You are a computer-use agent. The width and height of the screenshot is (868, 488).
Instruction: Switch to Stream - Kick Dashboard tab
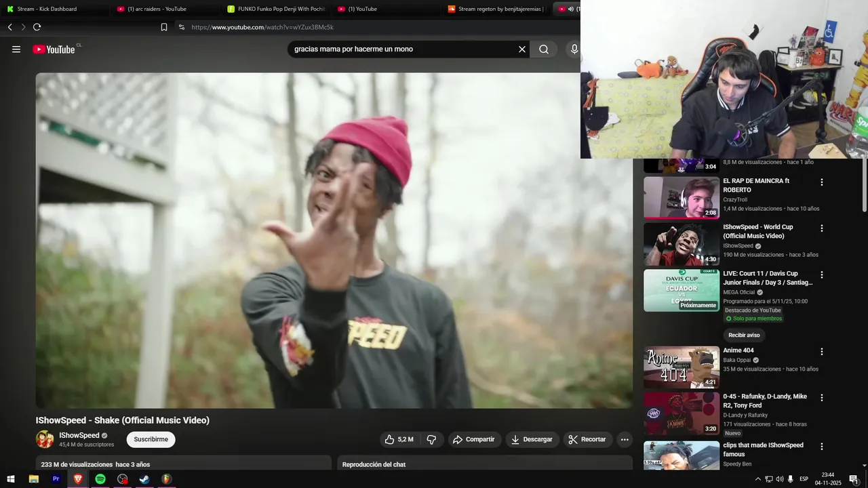pyautogui.click(x=47, y=9)
